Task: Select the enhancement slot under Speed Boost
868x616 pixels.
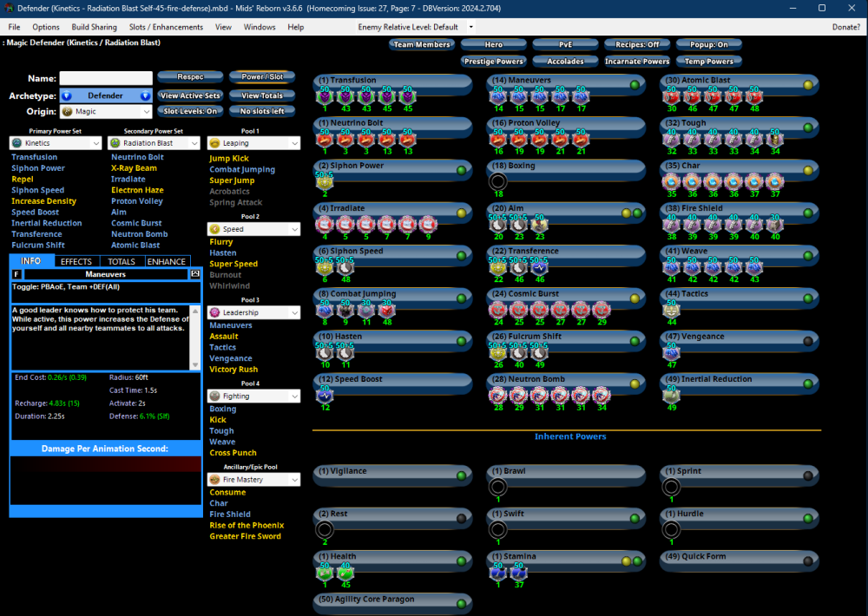Action: click(325, 395)
